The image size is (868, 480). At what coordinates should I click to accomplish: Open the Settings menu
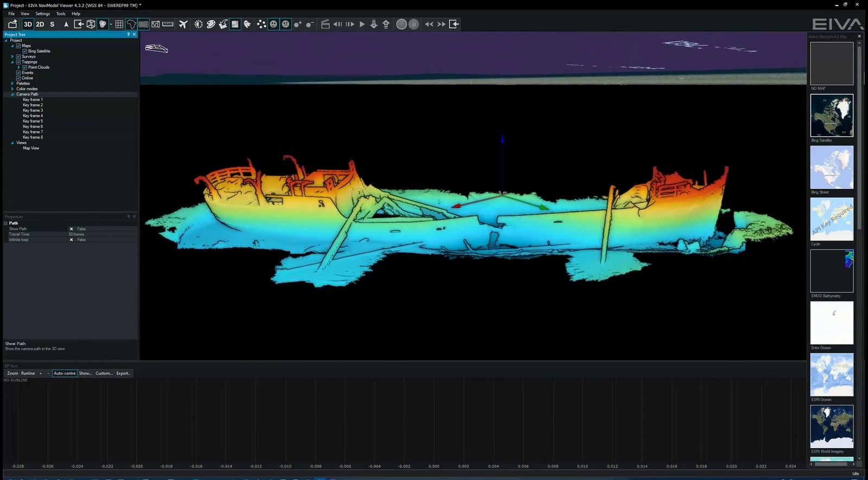pos(43,14)
